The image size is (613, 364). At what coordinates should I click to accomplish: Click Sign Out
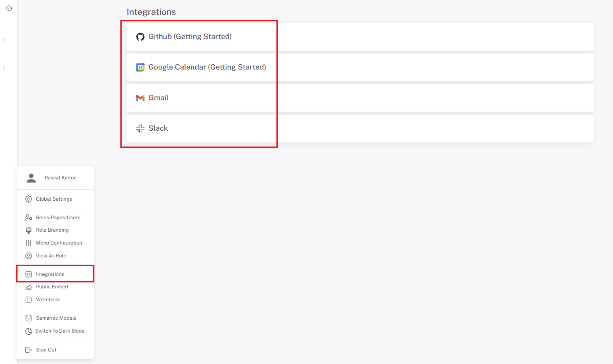[x=46, y=350]
